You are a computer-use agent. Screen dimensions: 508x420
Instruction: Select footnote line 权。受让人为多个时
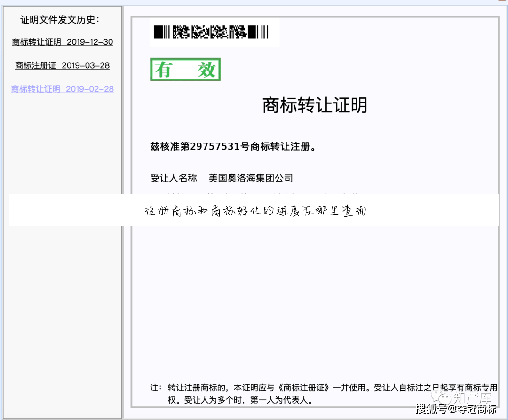(x=240, y=400)
